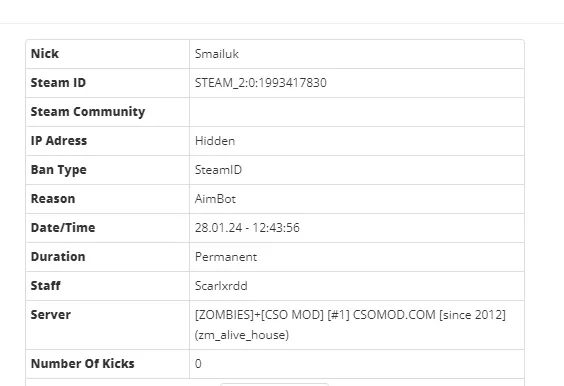Click the Steam ID row label
The height and width of the screenshot is (386, 564).
point(58,83)
